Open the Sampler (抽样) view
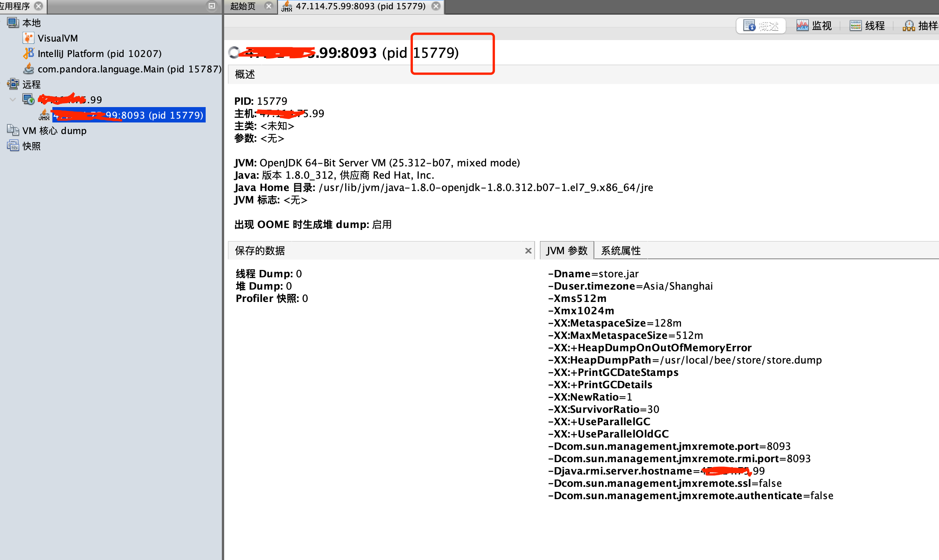The height and width of the screenshot is (560, 939). point(920,26)
